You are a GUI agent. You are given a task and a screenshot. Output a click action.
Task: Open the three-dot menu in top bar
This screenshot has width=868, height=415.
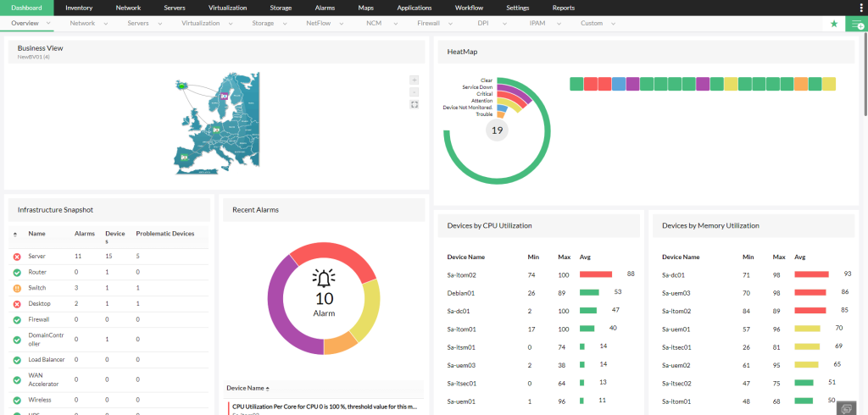click(859, 8)
